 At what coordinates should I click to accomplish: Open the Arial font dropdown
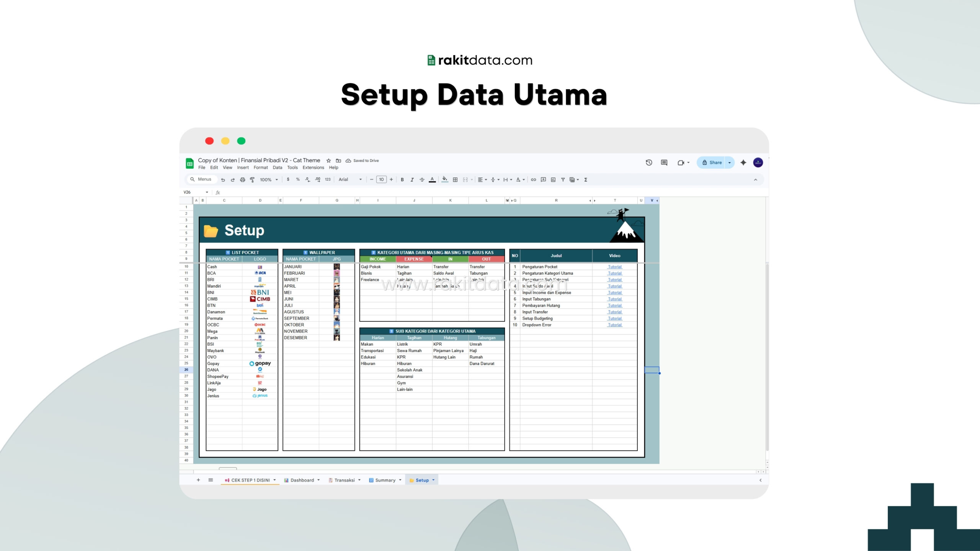pyautogui.click(x=350, y=179)
